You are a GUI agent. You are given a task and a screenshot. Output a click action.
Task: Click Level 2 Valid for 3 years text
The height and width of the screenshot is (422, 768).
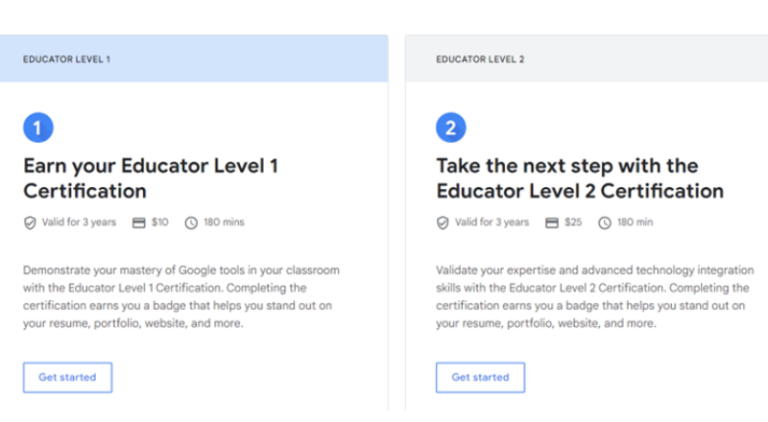click(x=492, y=222)
